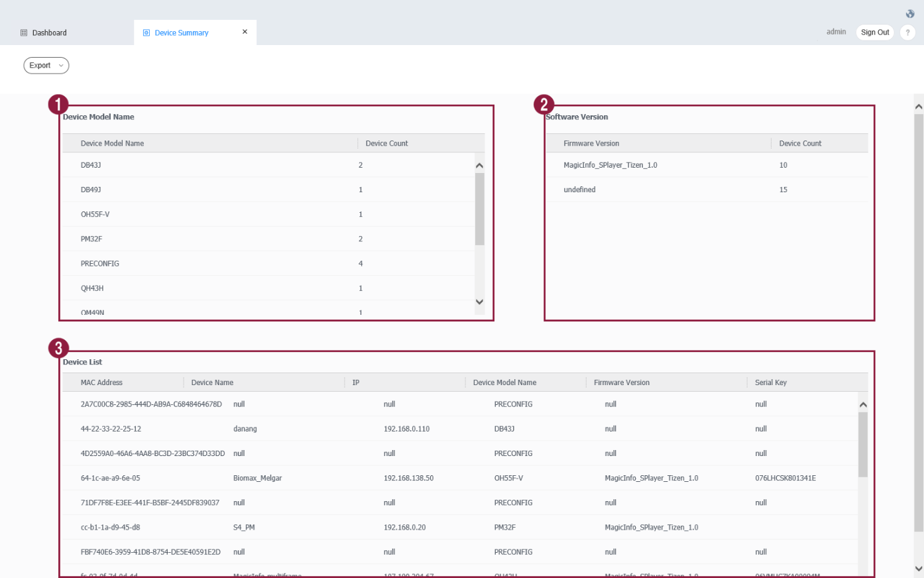Click page scroll down arrow

(918, 568)
